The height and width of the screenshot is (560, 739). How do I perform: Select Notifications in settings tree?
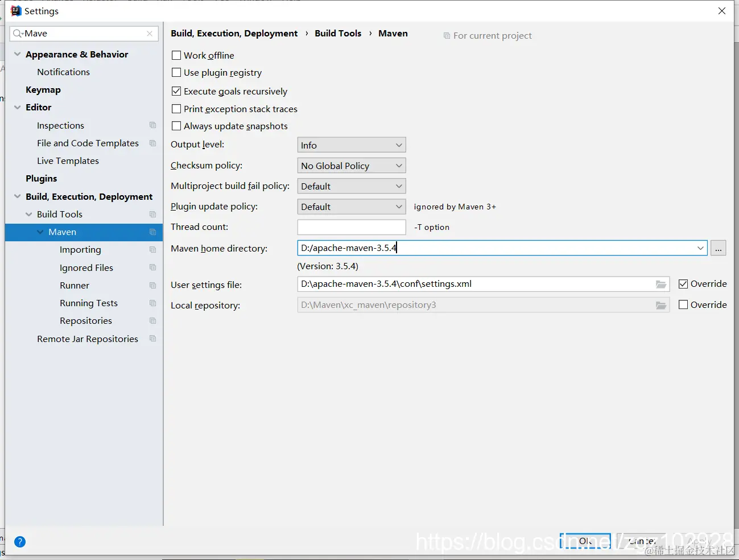click(63, 72)
